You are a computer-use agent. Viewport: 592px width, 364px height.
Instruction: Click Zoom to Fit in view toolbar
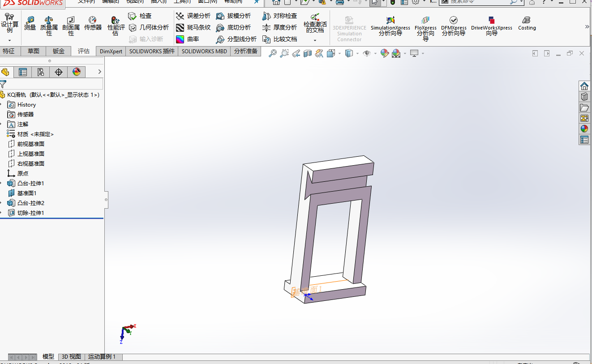coord(272,54)
